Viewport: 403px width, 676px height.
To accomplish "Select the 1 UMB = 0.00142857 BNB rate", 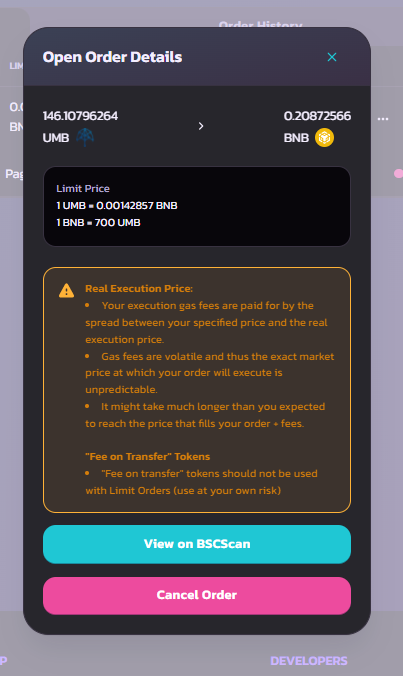I will (117, 205).
